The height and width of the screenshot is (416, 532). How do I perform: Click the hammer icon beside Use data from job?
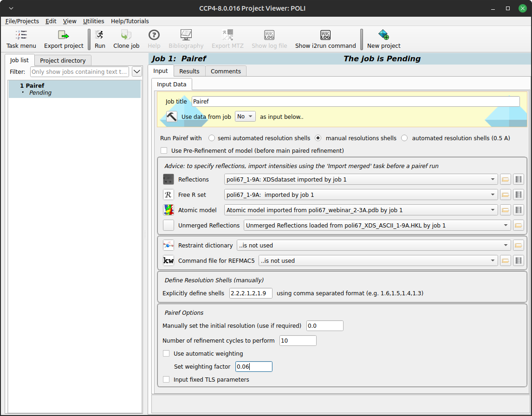click(172, 117)
